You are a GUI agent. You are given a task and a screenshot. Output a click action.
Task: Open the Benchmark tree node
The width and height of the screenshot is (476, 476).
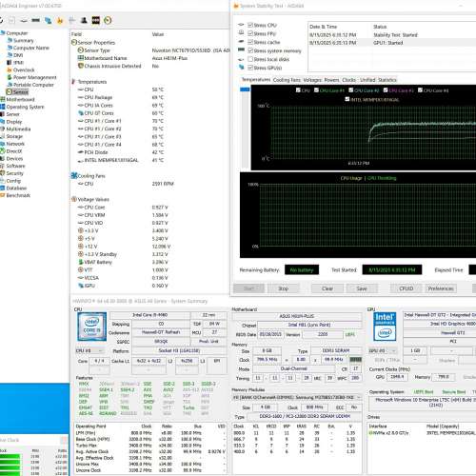click(18, 195)
